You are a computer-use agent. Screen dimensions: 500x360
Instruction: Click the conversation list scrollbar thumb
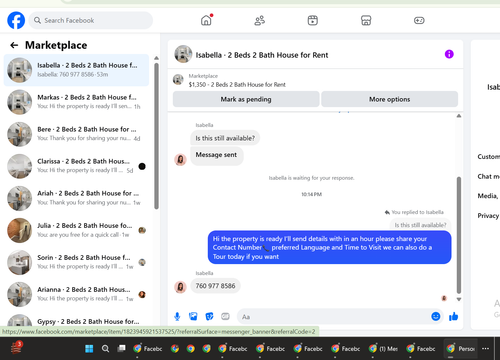[x=156, y=136]
